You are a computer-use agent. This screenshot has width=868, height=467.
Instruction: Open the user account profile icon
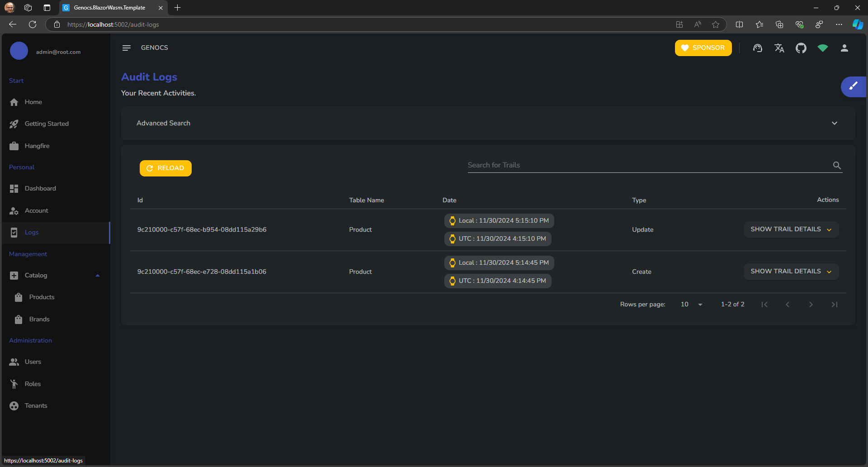pos(844,48)
